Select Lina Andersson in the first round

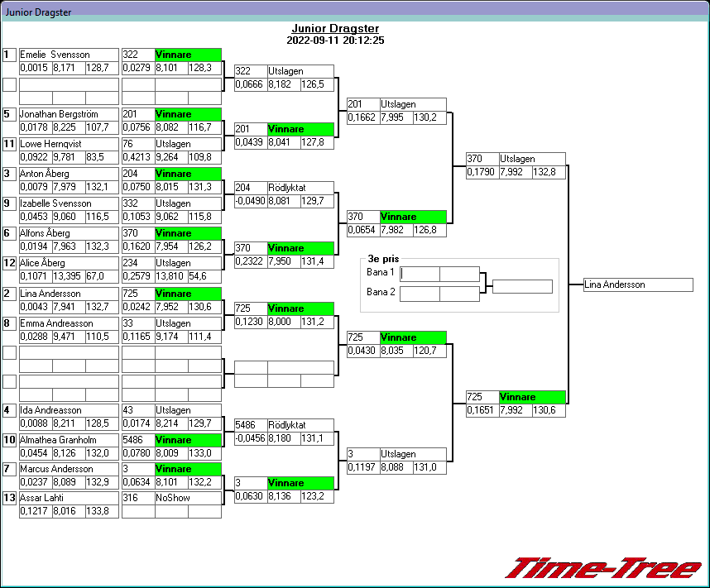coord(69,294)
